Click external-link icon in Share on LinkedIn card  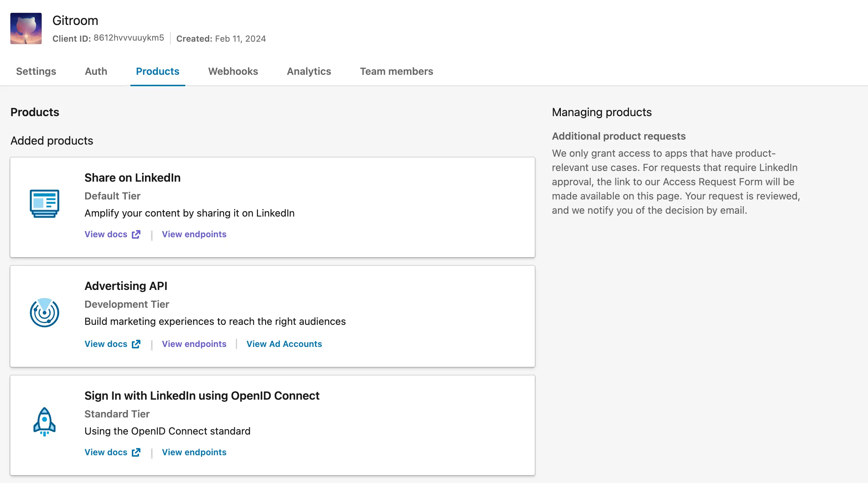pyautogui.click(x=136, y=234)
